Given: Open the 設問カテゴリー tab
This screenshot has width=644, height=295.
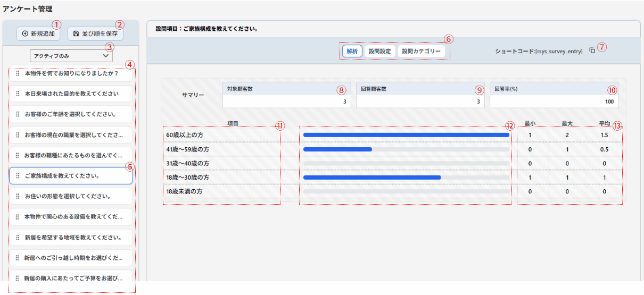Looking at the screenshot, I should point(421,52).
